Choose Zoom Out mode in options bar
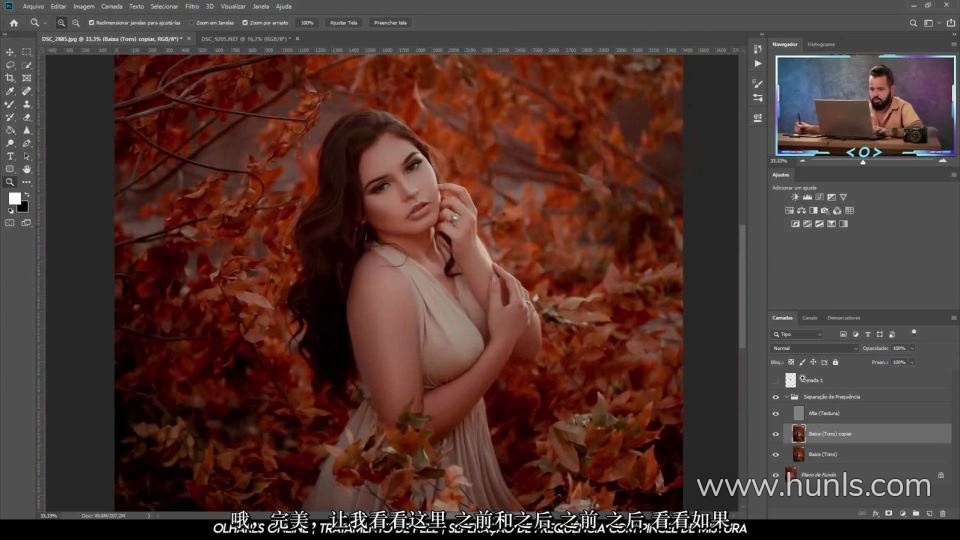The image size is (960, 540). coord(76,23)
